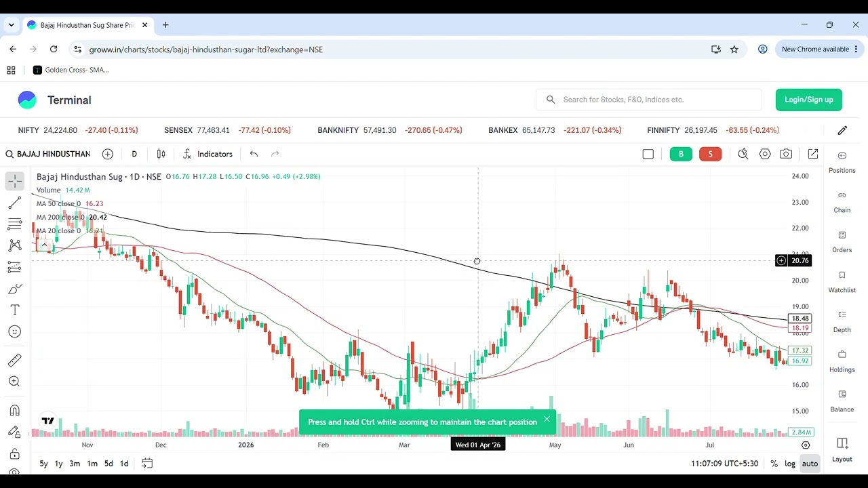Open the candlestick chart type selector

pyautogui.click(x=161, y=154)
